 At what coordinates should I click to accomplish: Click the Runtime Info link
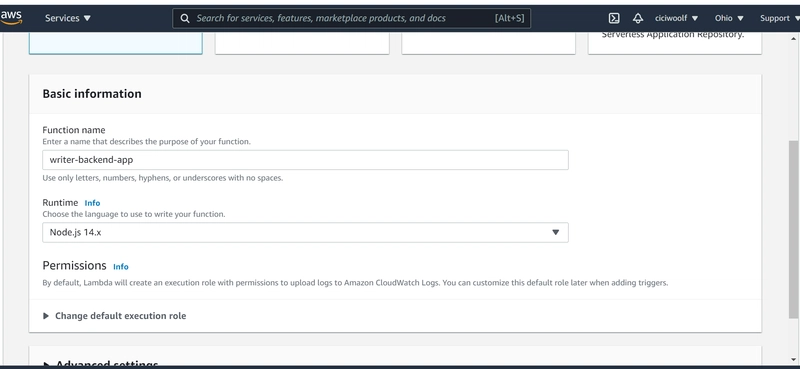click(x=92, y=203)
